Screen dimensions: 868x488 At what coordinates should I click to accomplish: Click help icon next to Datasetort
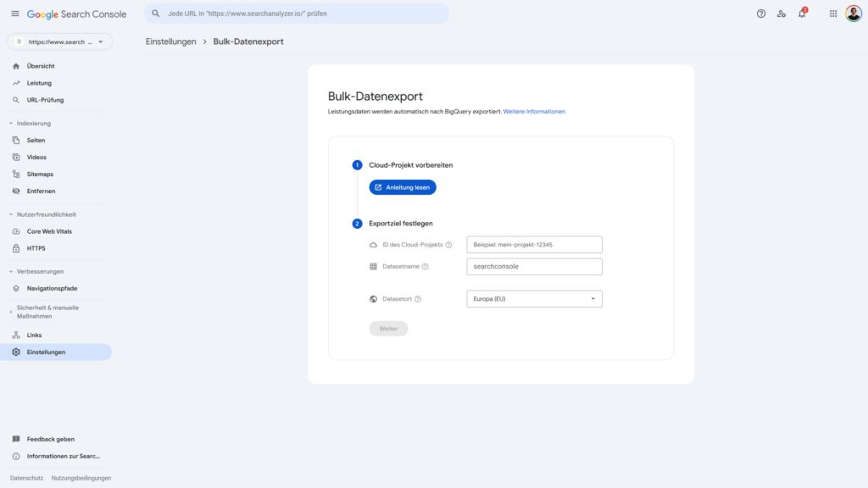[x=418, y=299]
